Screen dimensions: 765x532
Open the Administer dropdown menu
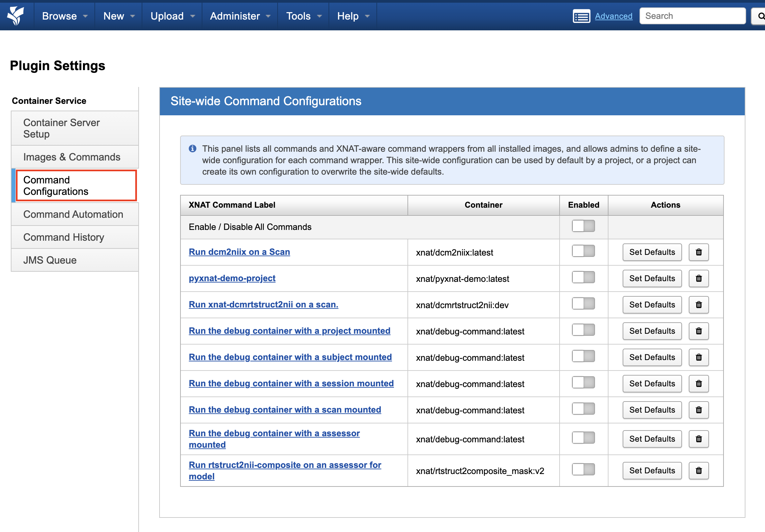click(x=240, y=16)
